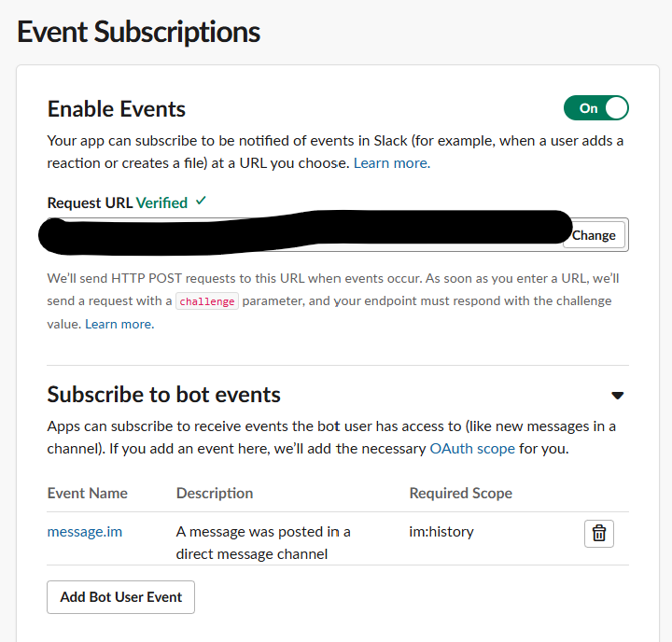
Task: Click the green Verified checkmark icon
Action: click(201, 201)
